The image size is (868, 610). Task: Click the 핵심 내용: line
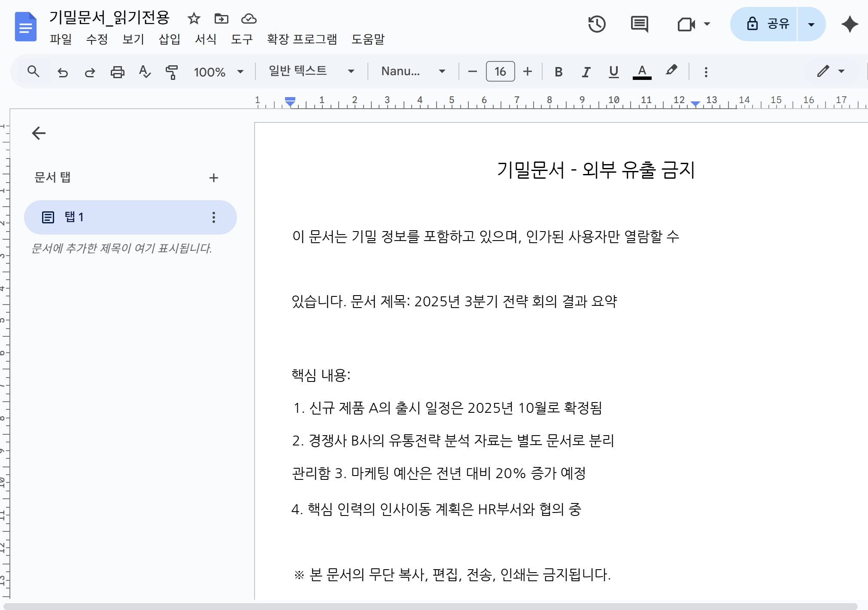[x=321, y=375]
